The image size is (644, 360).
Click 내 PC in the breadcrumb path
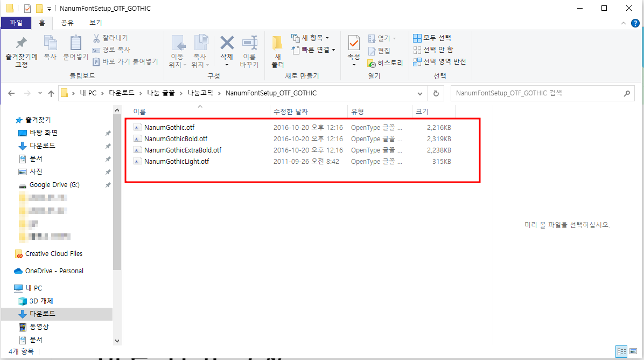tap(88, 93)
